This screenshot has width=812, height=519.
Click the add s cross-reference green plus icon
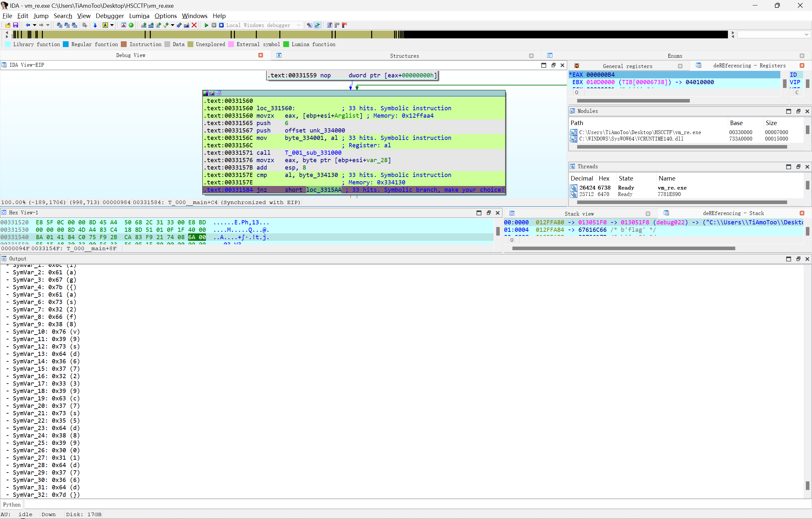click(166, 25)
